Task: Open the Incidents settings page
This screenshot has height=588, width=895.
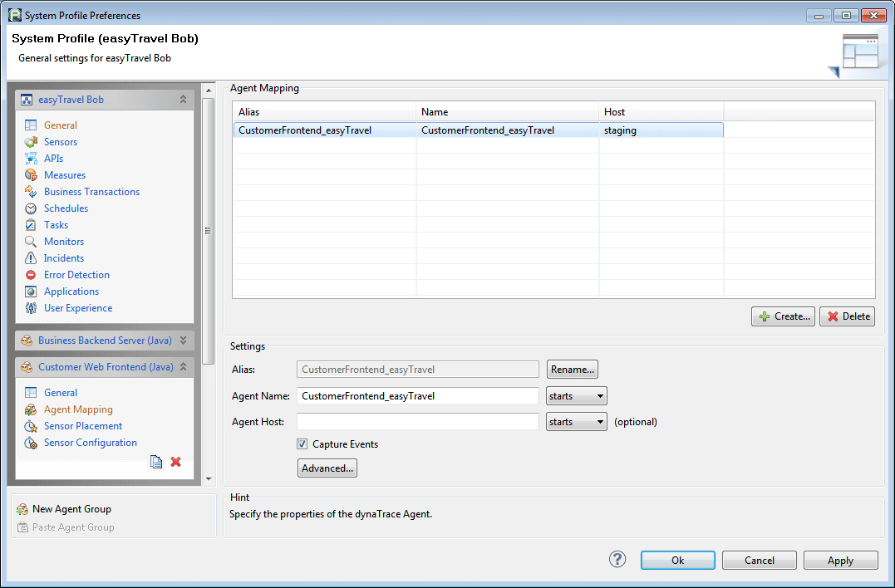Action: (x=64, y=257)
